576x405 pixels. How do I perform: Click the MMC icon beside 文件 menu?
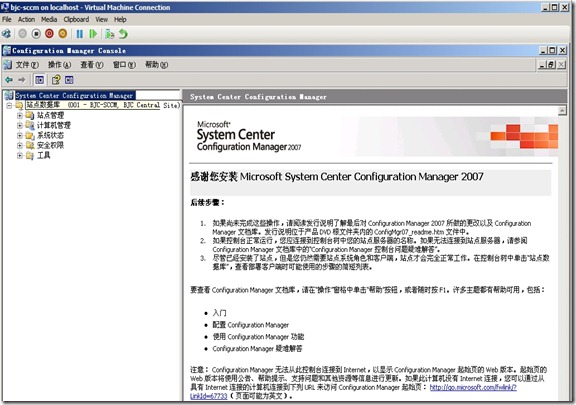[7, 65]
